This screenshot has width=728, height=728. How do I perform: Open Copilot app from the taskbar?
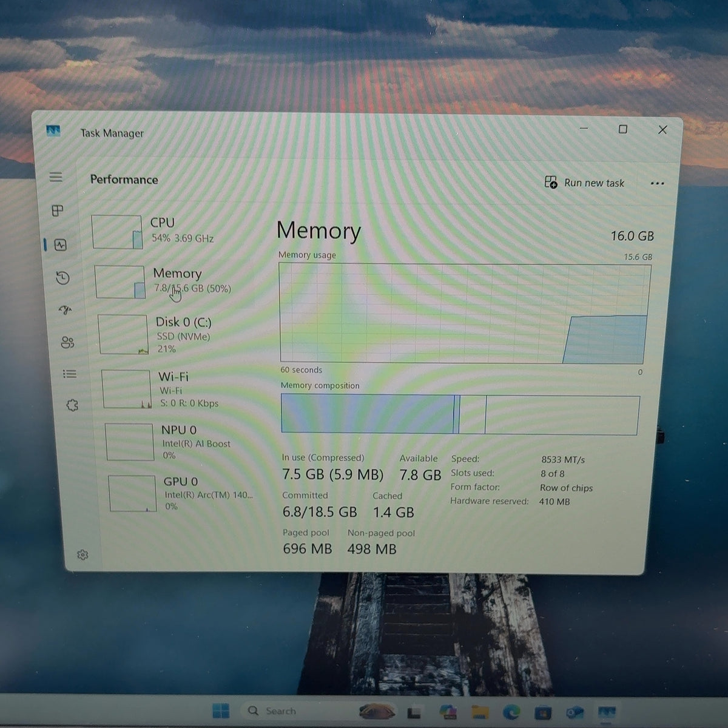[x=448, y=712]
